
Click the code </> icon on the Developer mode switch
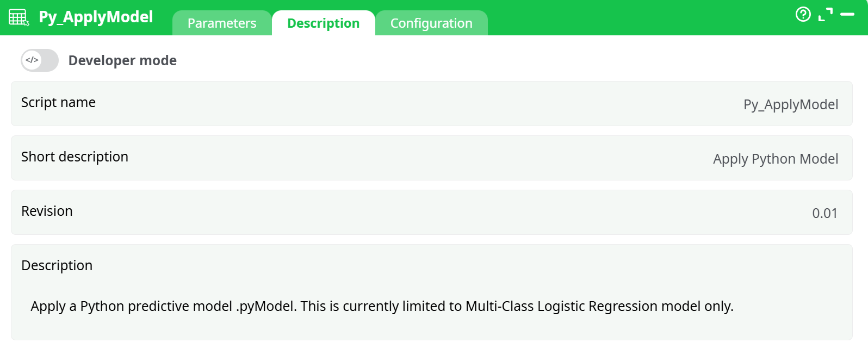click(x=31, y=60)
